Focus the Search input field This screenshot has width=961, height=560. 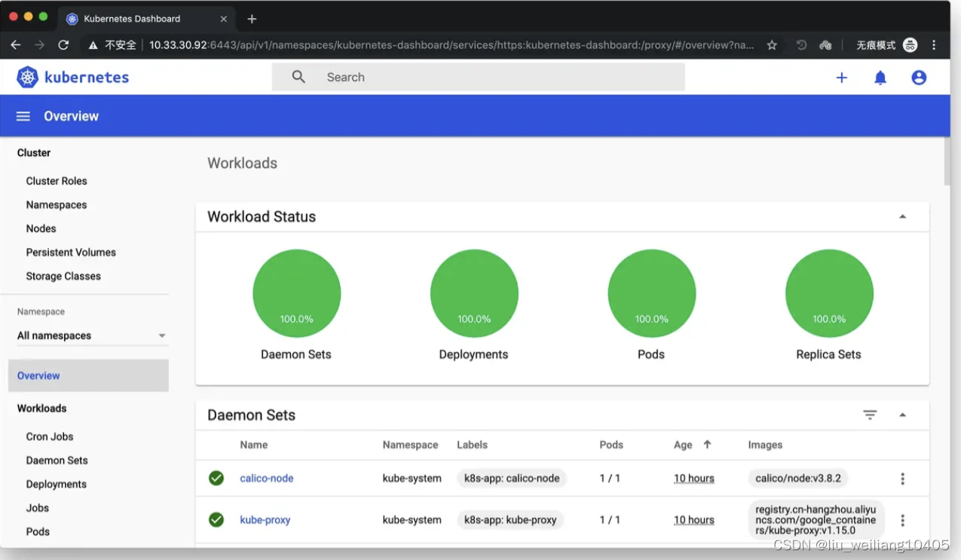479,77
